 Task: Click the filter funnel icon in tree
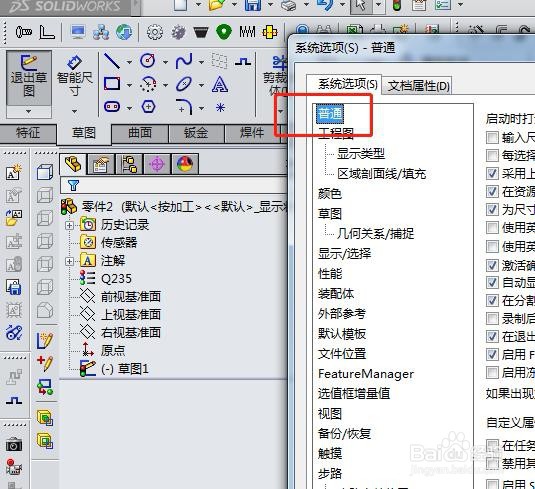(x=73, y=185)
